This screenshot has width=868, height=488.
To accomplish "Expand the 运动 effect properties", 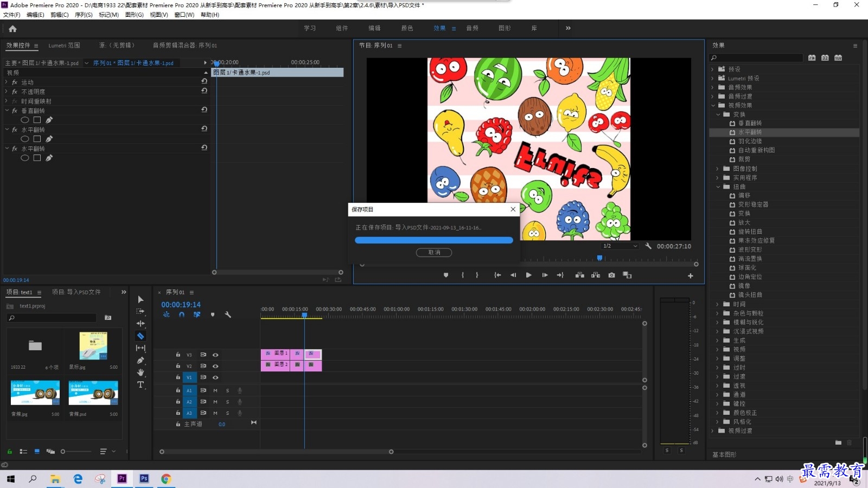I will coord(7,82).
